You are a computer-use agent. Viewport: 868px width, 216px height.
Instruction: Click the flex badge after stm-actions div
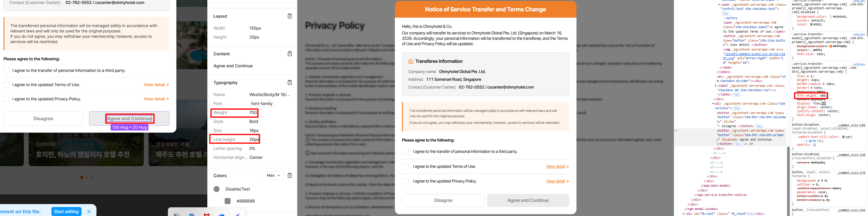pos(737,108)
